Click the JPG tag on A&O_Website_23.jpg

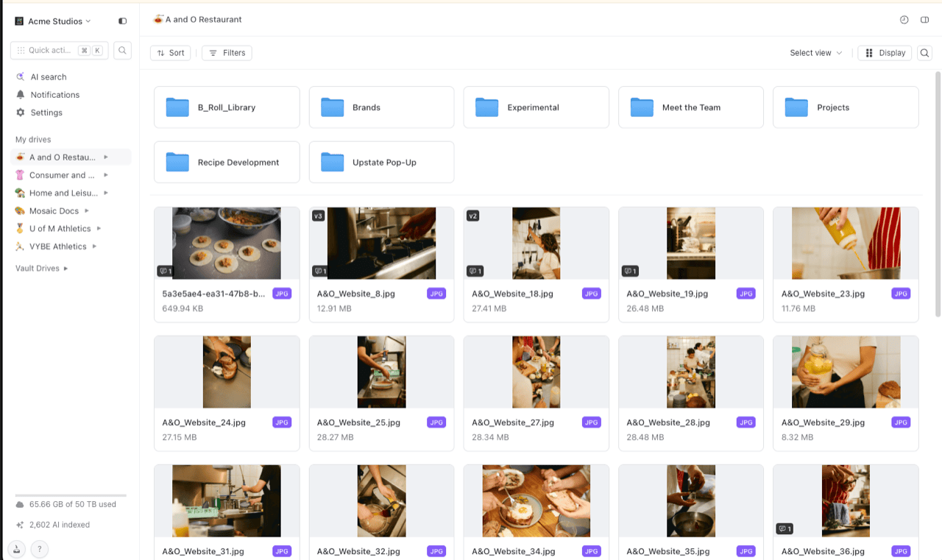coord(901,294)
